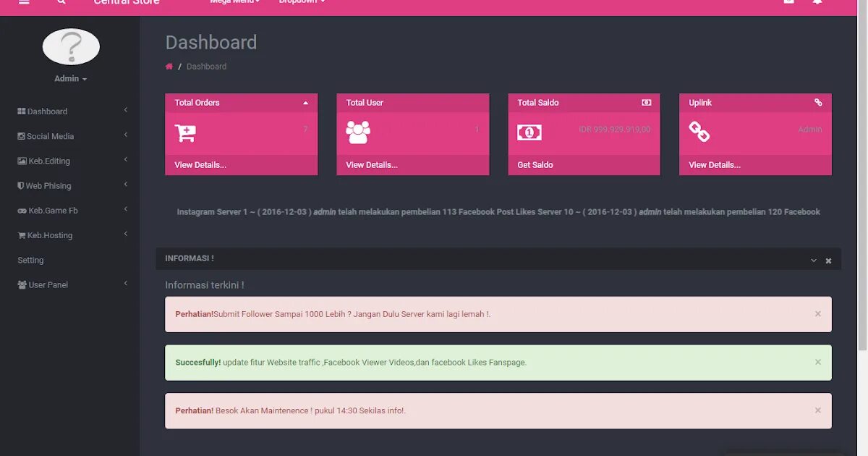Open the Mega Menu dropdown
Screen dimensions: 868x456
(234, 2)
